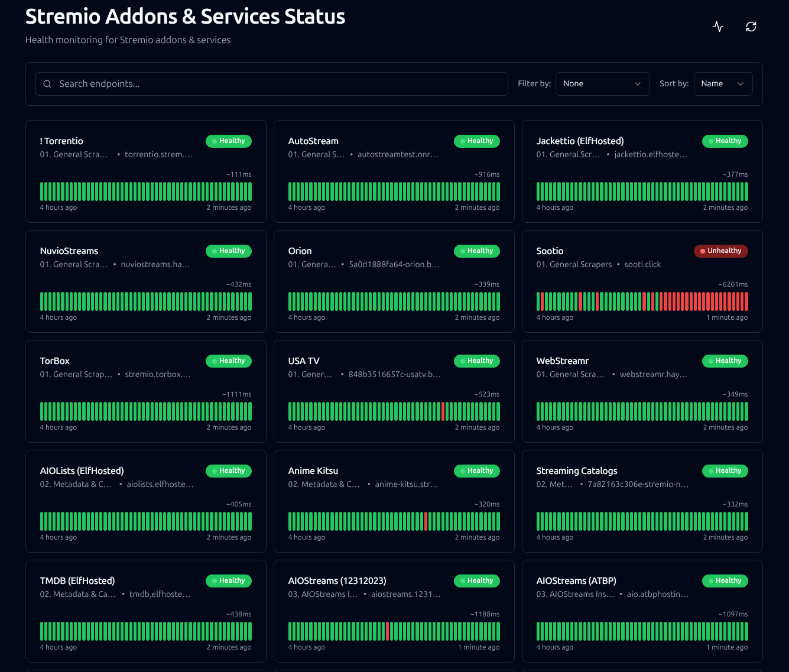Click the refresh icon in header
The height and width of the screenshot is (672, 789).
point(751,27)
